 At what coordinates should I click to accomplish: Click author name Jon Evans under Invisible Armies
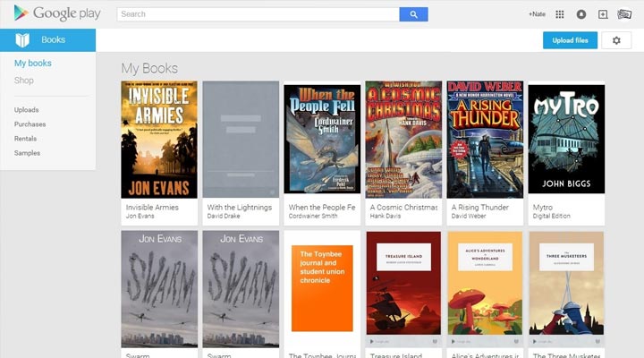pos(140,216)
